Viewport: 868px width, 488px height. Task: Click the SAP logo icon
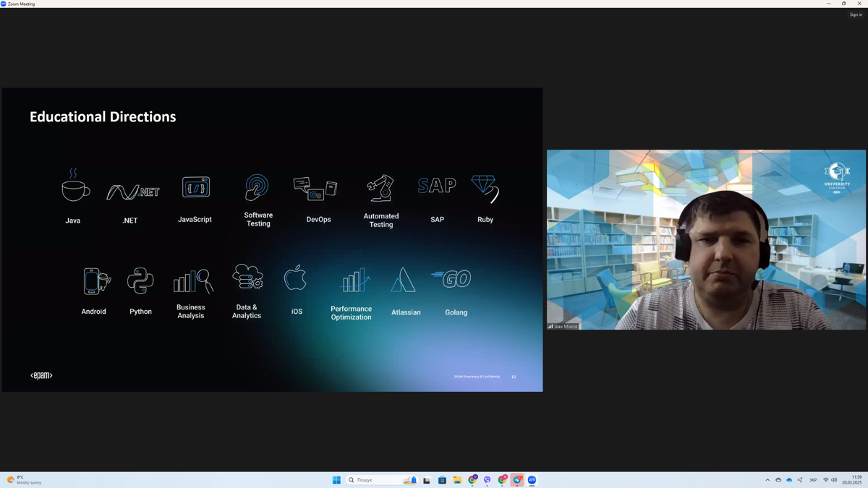pos(437,186)
